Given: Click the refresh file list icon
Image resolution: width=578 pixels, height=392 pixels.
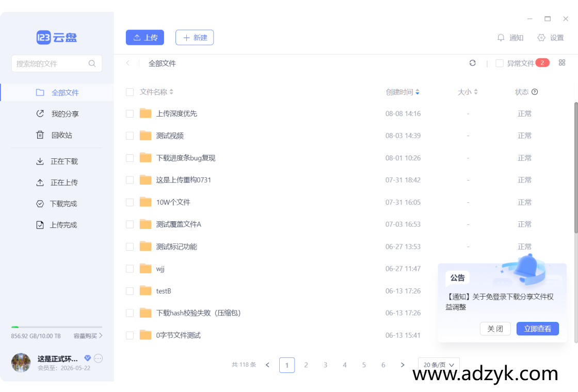Looking at the screenshot, I should click(x=473, y=62).
